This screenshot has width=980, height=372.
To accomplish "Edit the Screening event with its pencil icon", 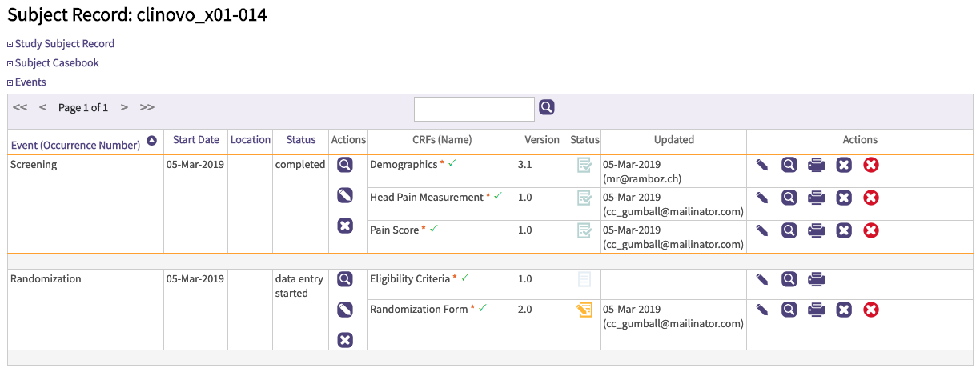I will [345, 195].
